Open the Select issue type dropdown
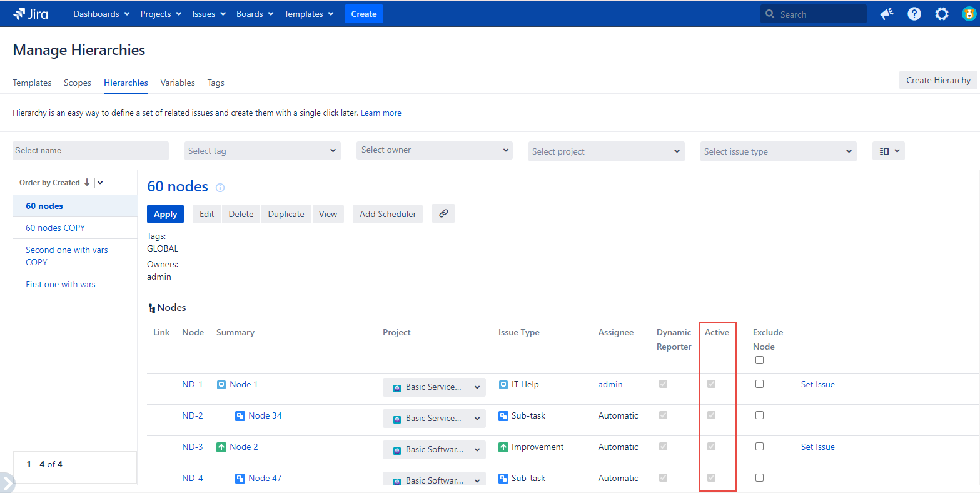980x493 pixels. pyautogui.click(x=778, y=151)
